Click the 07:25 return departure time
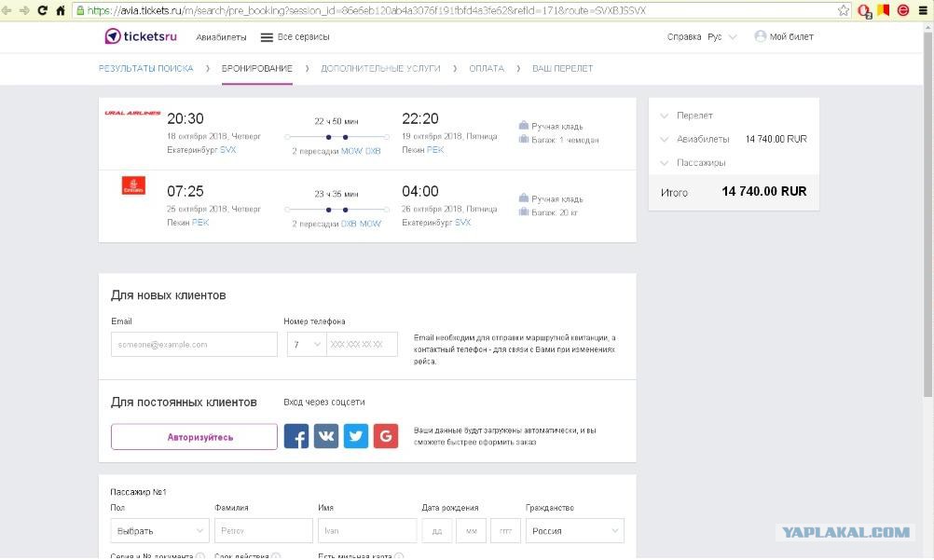This screenshot has height=560, width=934. 185,191
